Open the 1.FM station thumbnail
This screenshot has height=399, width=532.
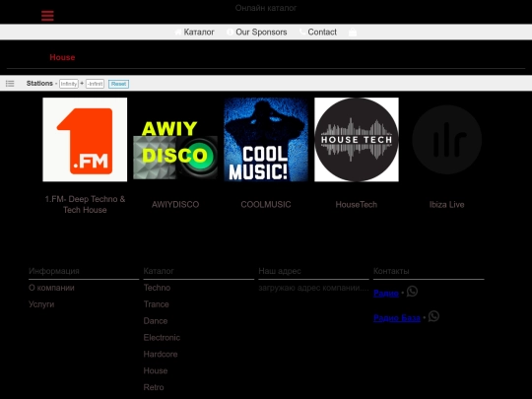(x=85, y=140)
